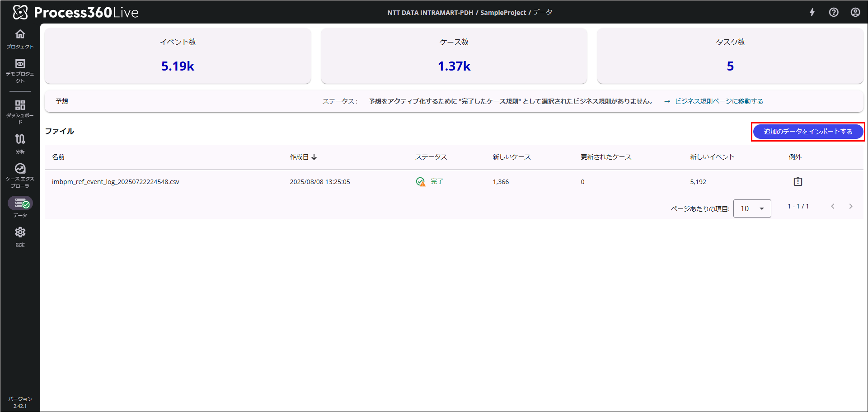
Task: Open the help question mark icon
Action: click(x=834, y=12)
